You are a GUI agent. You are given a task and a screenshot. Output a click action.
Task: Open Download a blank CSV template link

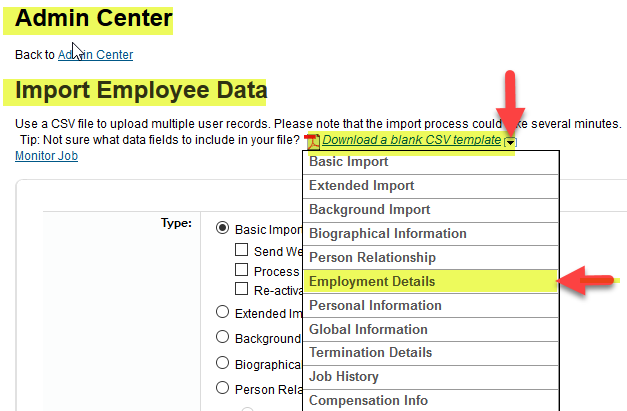coord(411,140)
